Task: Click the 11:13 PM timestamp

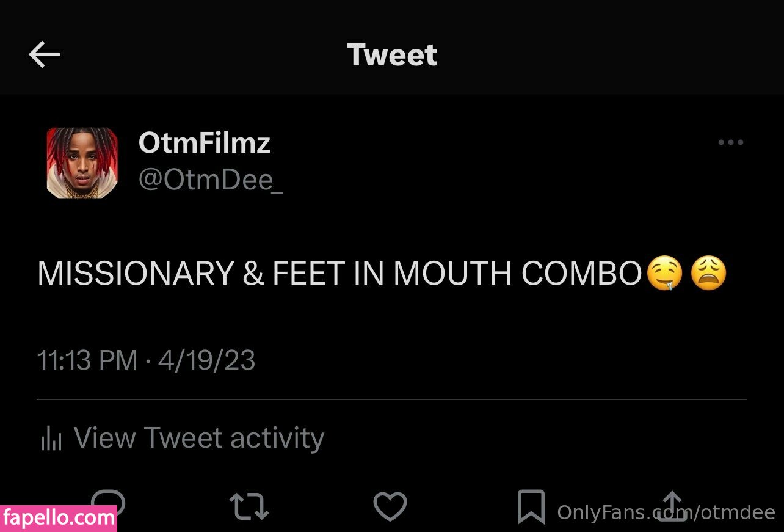Action: point(87,360)
